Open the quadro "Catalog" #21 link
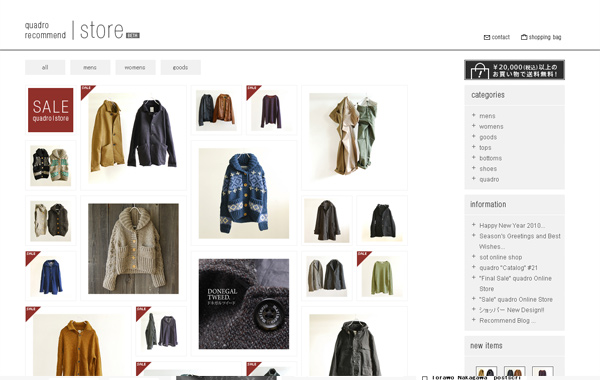600x380 pixels. tap(508, 268)
